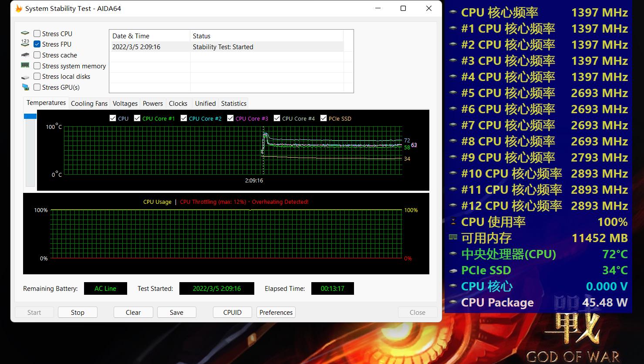Click the Clear button

point(133,312)
